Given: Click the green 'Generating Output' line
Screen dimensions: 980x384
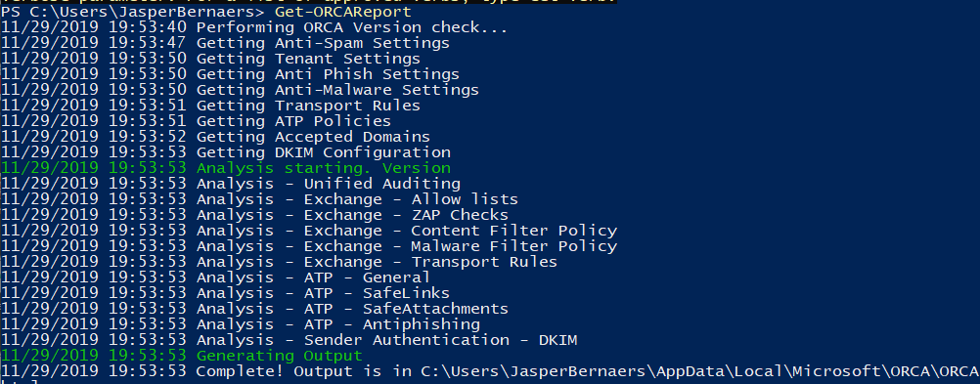Looking at the screenshot, I should pos(181,356).
